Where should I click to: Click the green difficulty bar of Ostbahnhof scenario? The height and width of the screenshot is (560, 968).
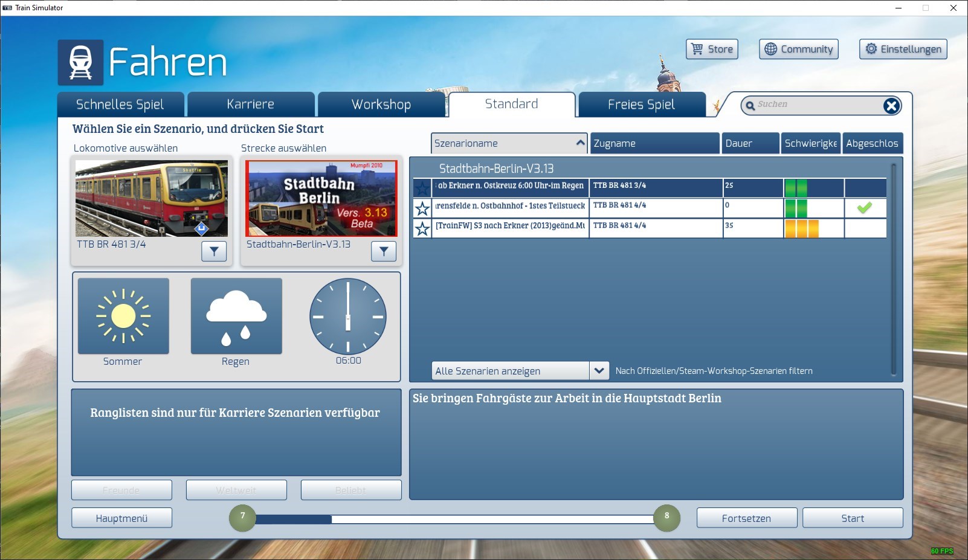click(x=796, y=208)
